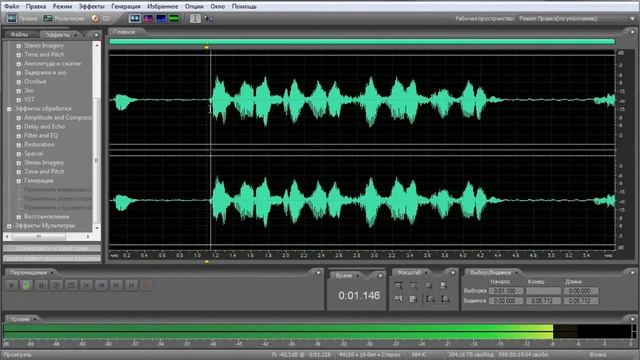Switch to the Файлы tab

[20, 35]
